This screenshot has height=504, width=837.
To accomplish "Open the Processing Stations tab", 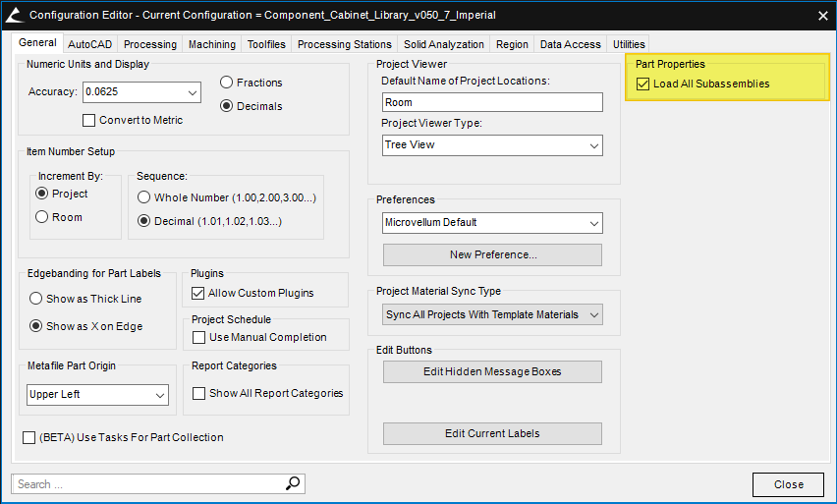I will (x=344, y=44).
